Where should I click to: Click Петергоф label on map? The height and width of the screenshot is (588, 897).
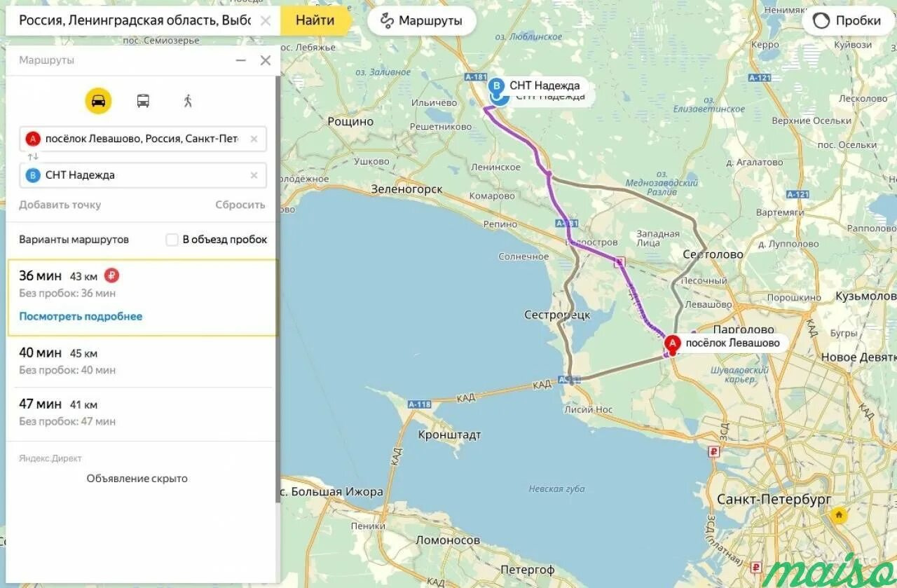[x=527, y=570]
